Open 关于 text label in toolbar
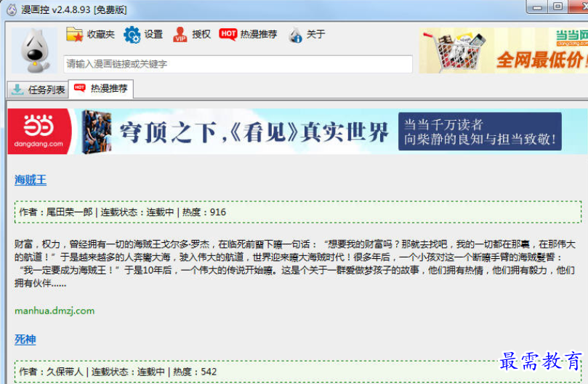 [315, 34]
